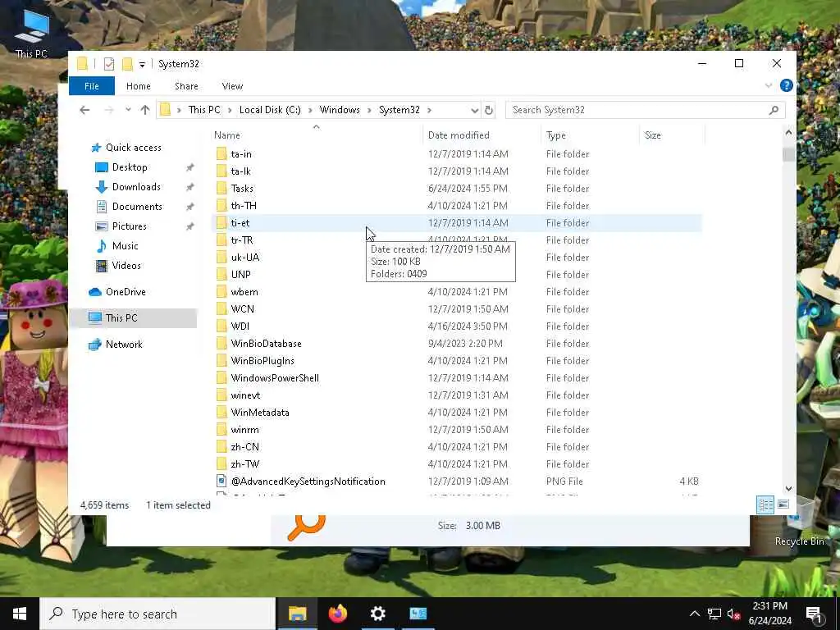Image resolution: width=840 pixels, height=630 pixels.
Task: Select the WCN folder
Action: (243, 308)
